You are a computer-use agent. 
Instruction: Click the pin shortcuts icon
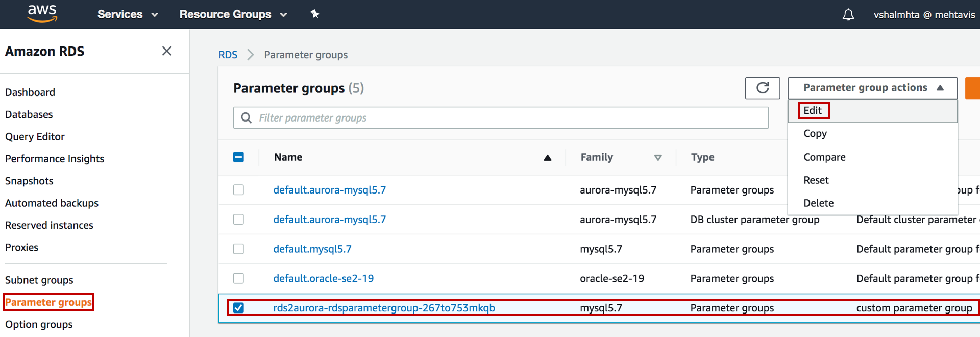click(315, 14)
